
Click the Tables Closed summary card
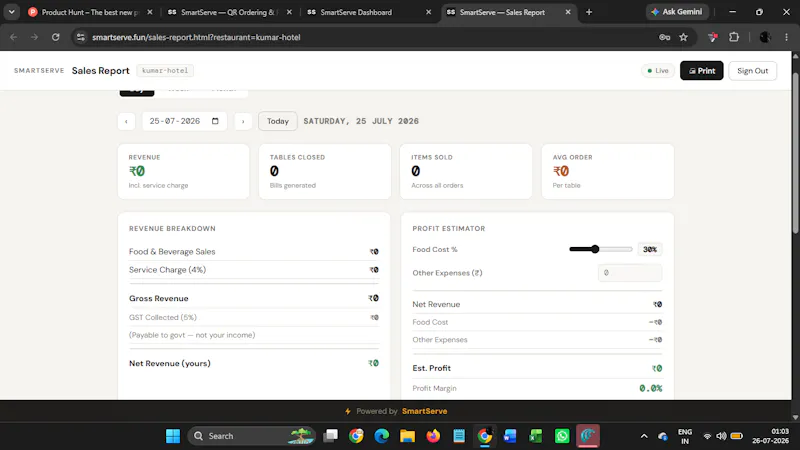coord(325,171)
